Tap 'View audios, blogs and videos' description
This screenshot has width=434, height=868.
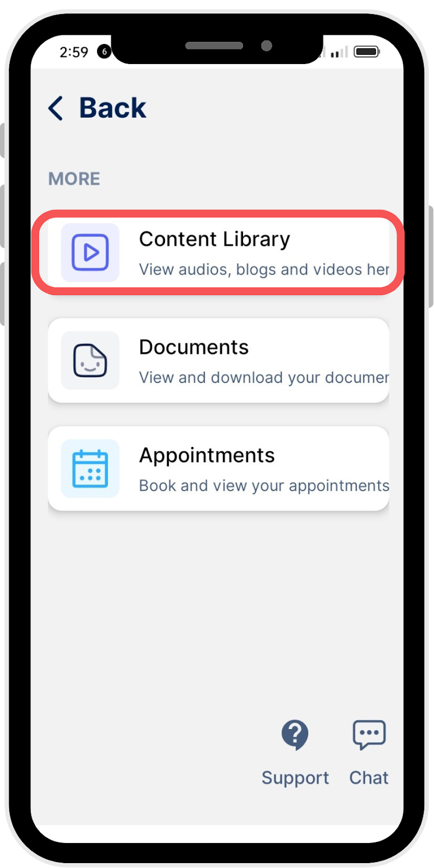[264, 269]
